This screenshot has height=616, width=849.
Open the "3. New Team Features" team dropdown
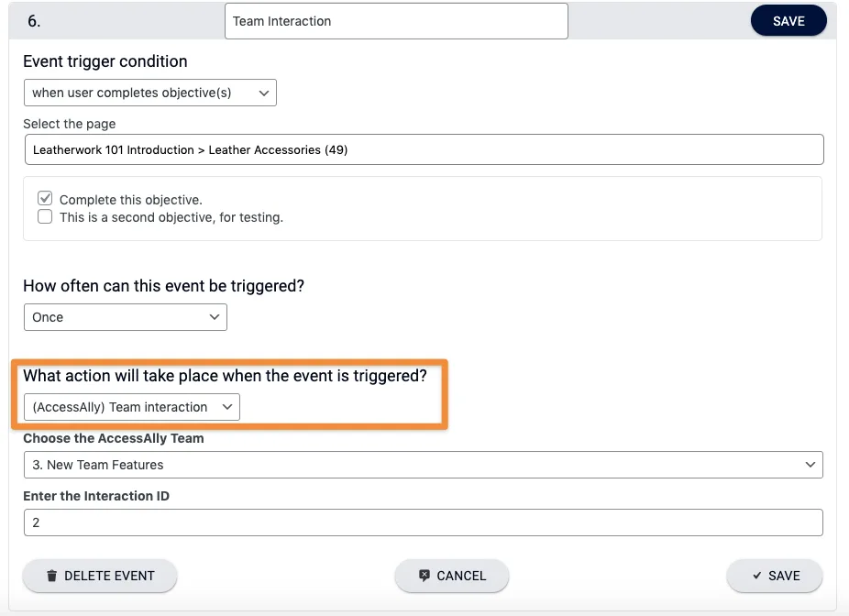pyautogui.click(x=422, y=465)
